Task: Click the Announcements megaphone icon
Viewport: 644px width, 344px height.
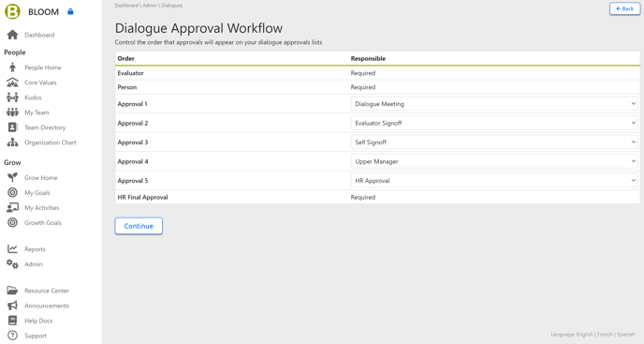Action: tap(12, 306)
